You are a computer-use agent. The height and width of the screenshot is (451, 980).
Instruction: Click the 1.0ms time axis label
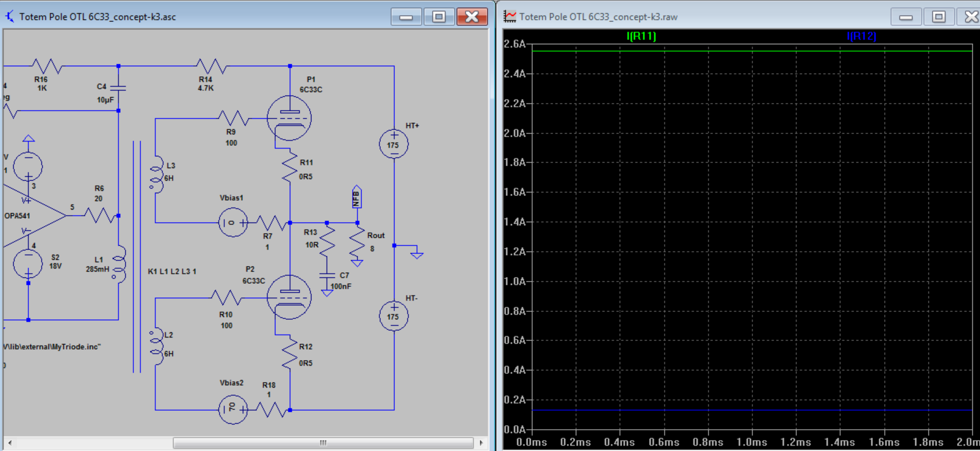752,442
